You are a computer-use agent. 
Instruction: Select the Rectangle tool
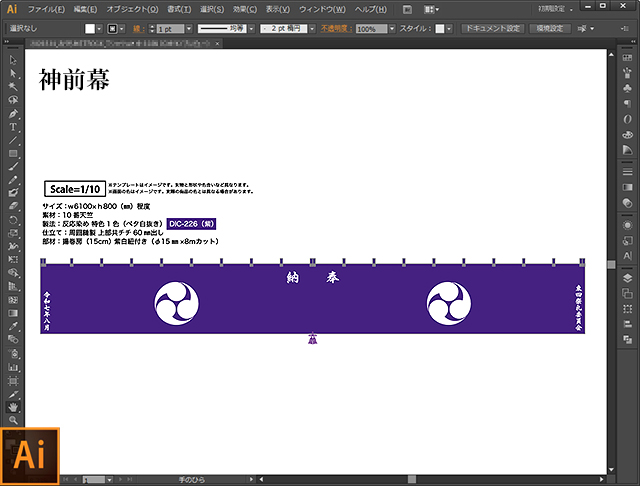(x=13, y=153)
